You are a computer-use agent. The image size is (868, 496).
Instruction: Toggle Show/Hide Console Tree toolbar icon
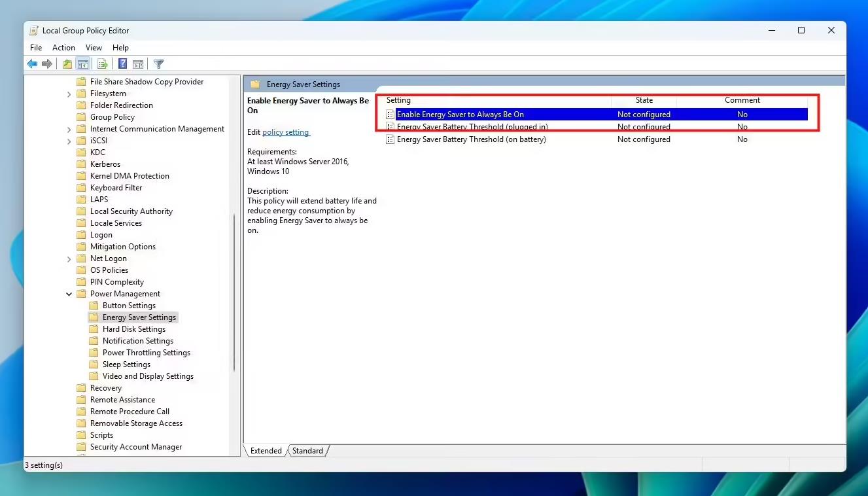[82, 64]
